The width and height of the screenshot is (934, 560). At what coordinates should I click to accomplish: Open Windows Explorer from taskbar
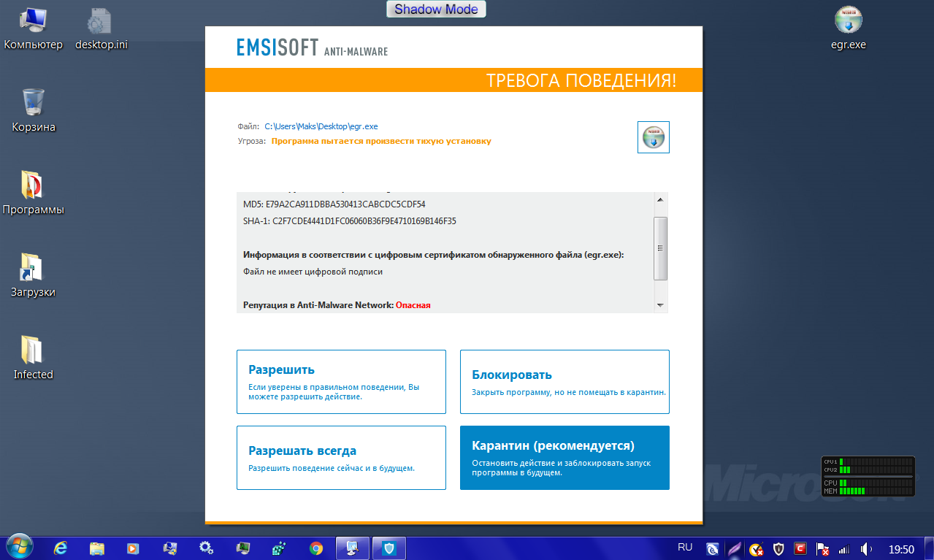pos(97,548)
